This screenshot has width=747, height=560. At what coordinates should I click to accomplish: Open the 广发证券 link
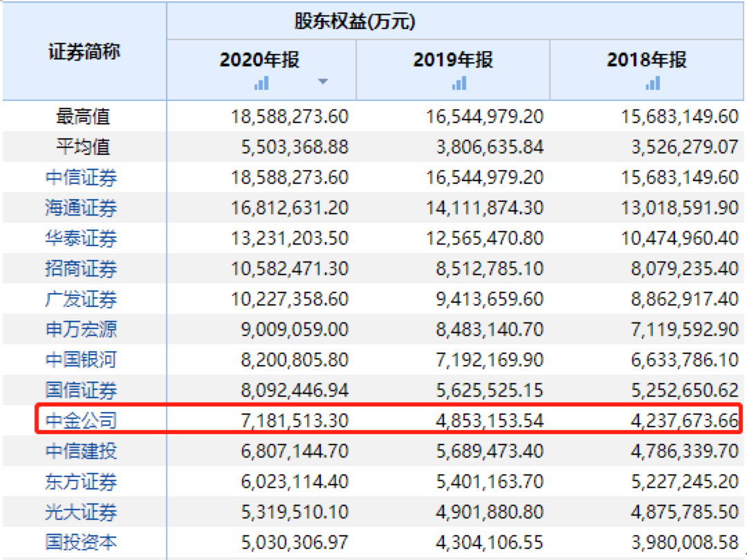pyautogui.click(x=82, y=299)
